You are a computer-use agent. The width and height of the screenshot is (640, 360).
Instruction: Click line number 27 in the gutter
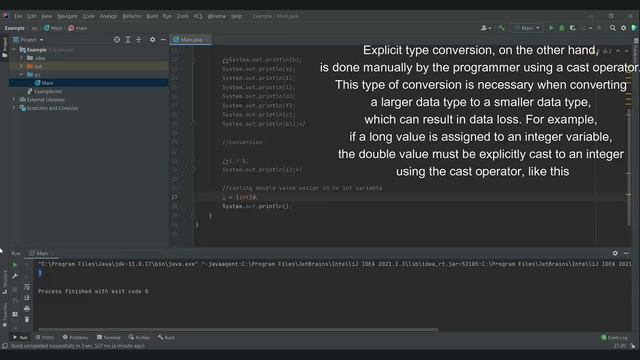[x=174, y=197]
